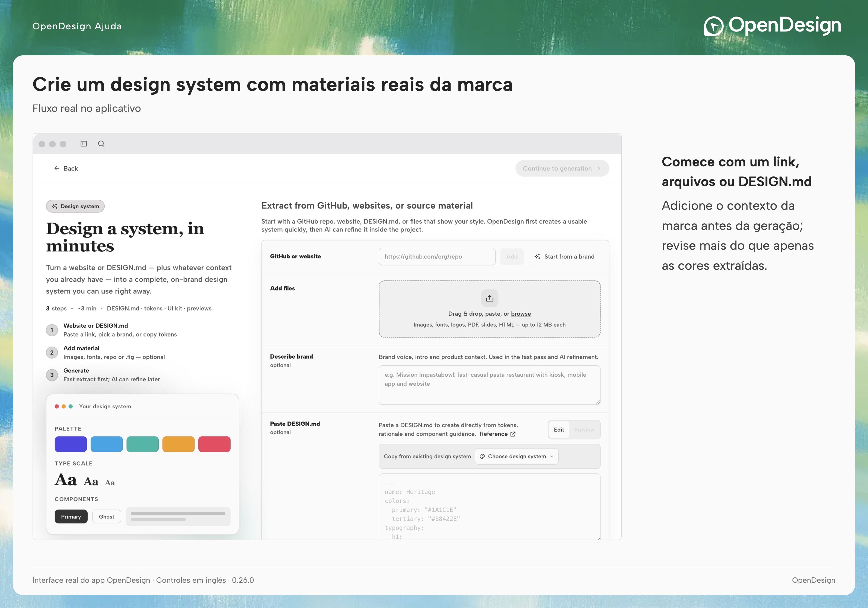Viewport: 868px width, 608px height.
Task: Click the Add button beside URL field
Action: click(512, 256)
